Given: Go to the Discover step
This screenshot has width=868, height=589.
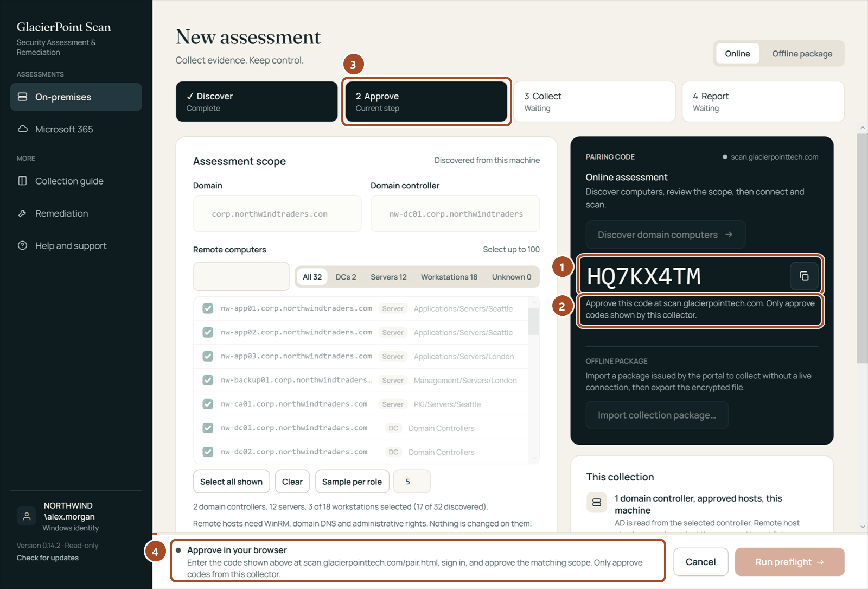Looking at the screenshot, I should pos(257,102).
